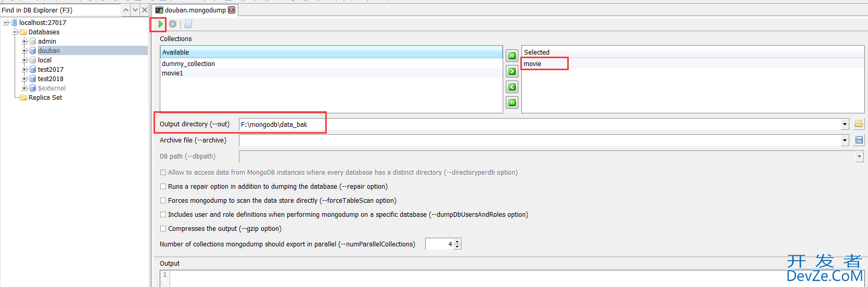
Task: Collapse the localhost:27017 tree node
Action: click(x=6, y=23)
